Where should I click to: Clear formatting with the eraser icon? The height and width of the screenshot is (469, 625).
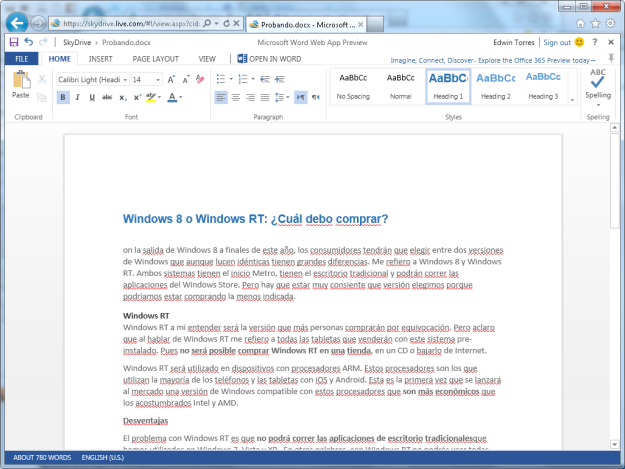coord(200,79)
